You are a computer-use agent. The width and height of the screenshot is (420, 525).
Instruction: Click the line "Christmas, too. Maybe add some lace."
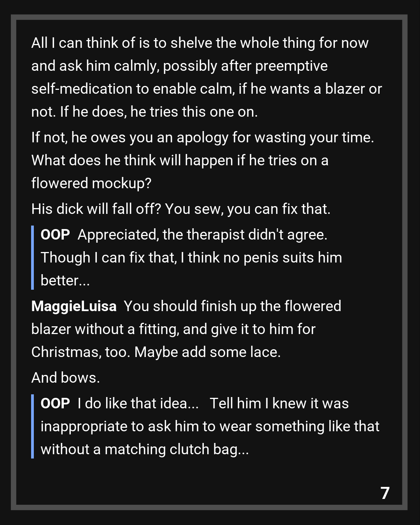click(156, 352)
